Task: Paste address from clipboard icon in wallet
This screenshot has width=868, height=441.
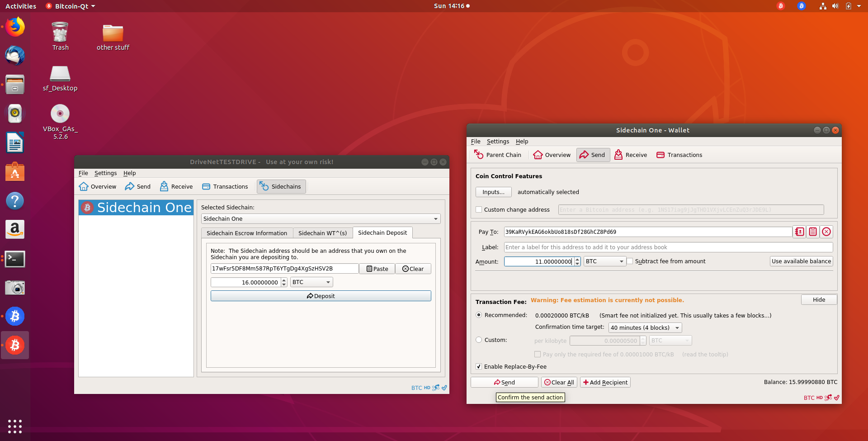Action: coord(813,232)
